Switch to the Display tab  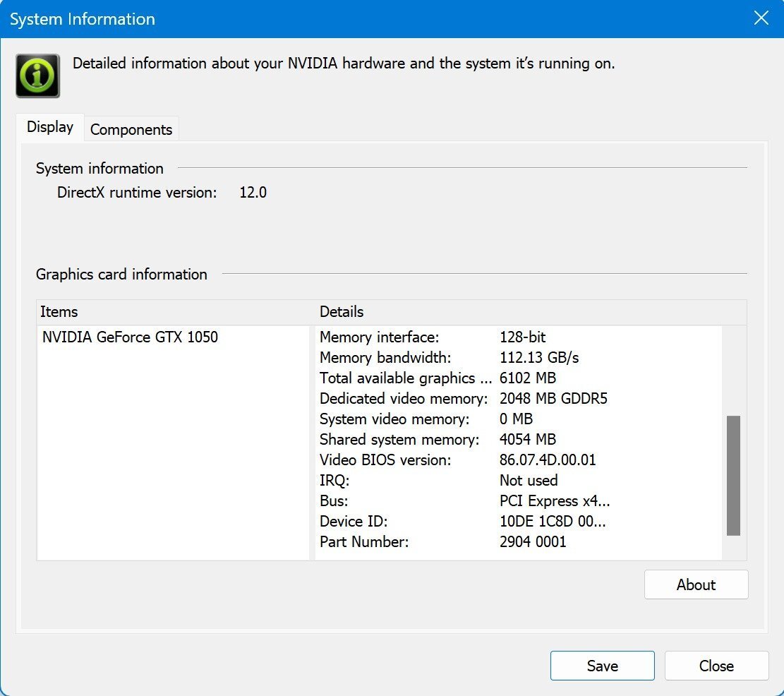click(x=50, y=127)
